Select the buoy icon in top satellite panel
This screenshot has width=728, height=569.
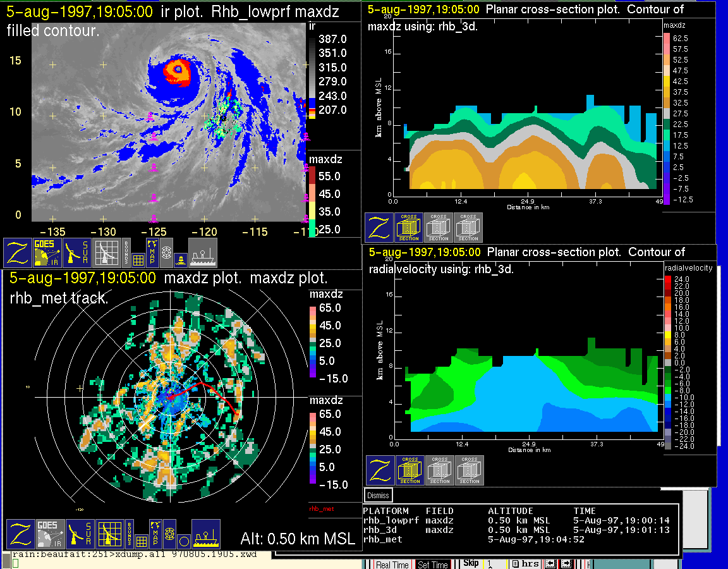coord(179,259)
